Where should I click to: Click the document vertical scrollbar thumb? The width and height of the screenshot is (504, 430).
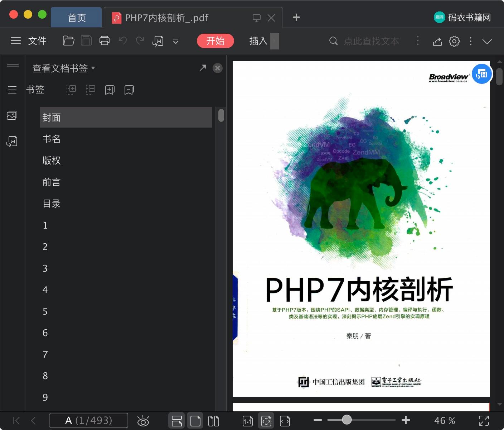point(500,76)
